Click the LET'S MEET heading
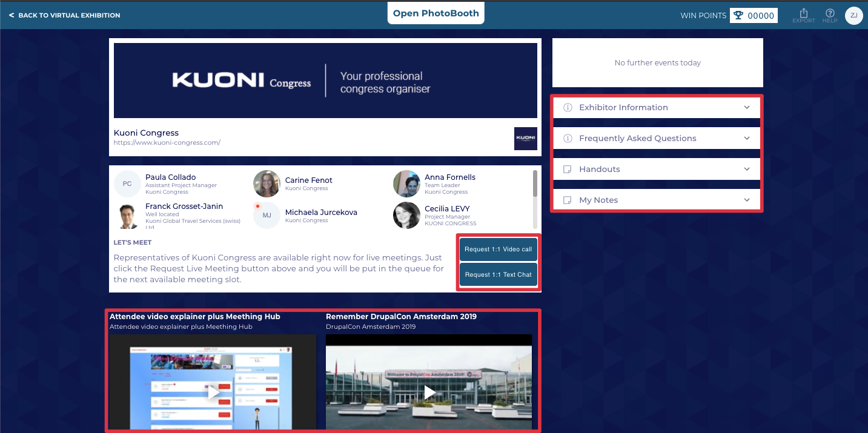 [x=133, y=243]
